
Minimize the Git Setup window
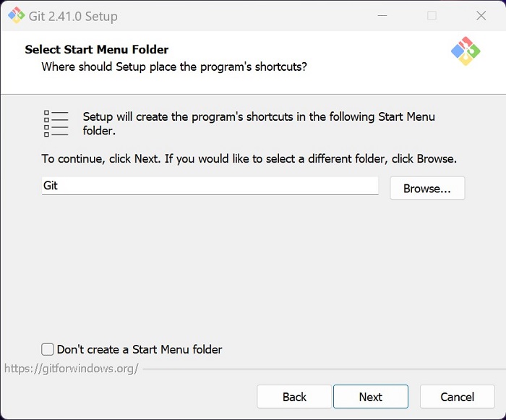[382, 15]
